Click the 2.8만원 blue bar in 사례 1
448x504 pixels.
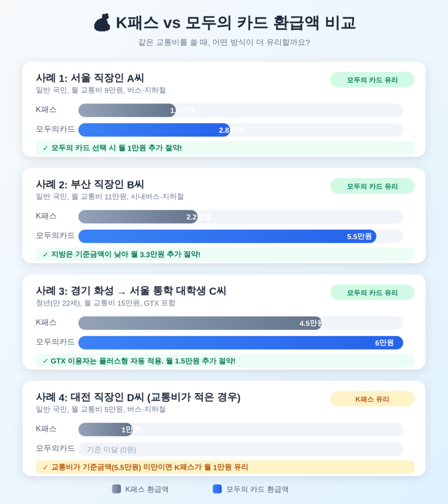(x=154, y=130)
